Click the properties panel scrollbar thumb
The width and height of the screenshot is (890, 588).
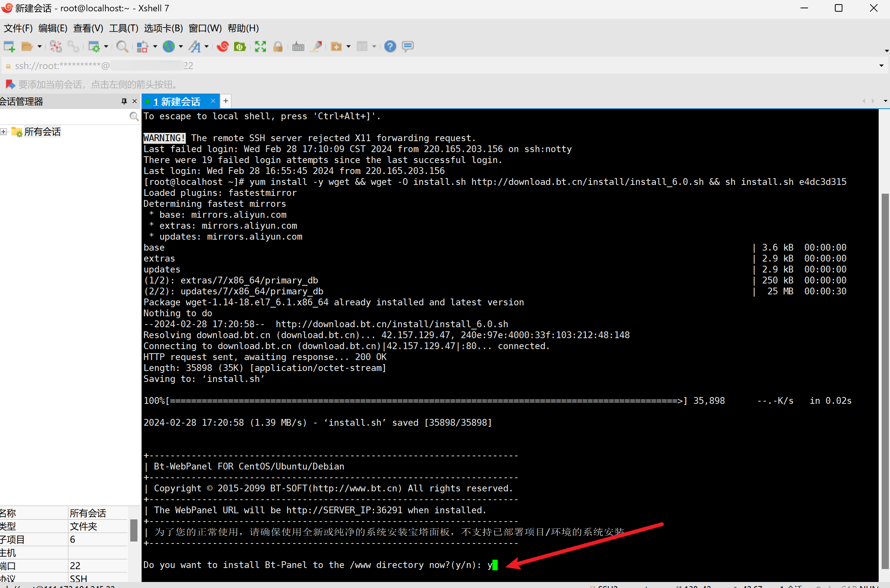[134, 530]
